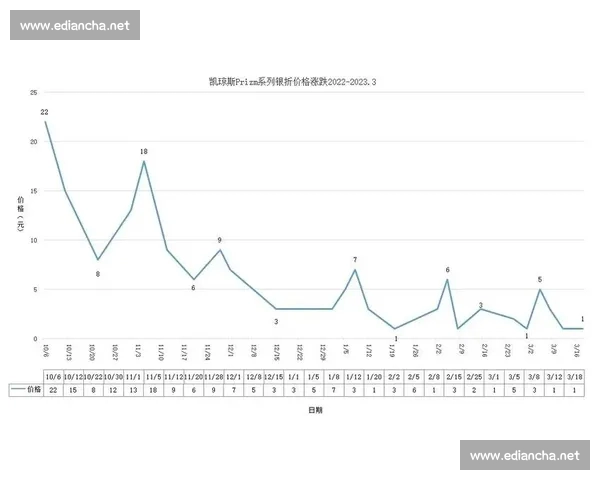The width and height of the screenshot is (600, 480).
Task: Click the y-axis title 价格(元)
Action: point(21,214)
